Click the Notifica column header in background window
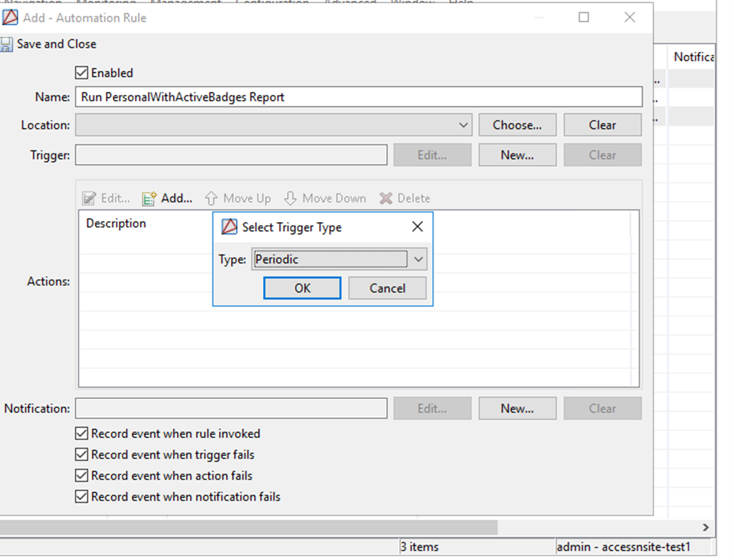Image resolution: width=734 pixels, height=560 pixels. point(694,57)
